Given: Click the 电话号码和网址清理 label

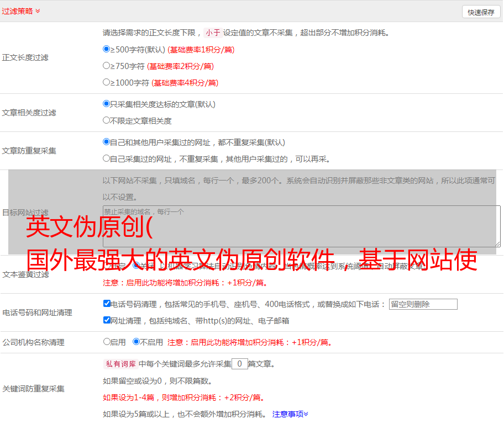Looking at the screenshot, I should [x=37, y=312].
